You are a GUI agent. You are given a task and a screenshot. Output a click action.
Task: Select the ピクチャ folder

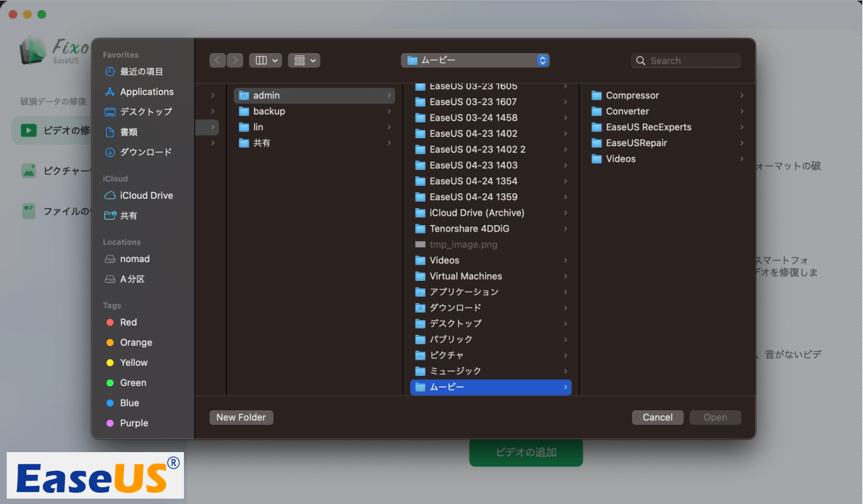pyautogui.click(x=490, y=355)
